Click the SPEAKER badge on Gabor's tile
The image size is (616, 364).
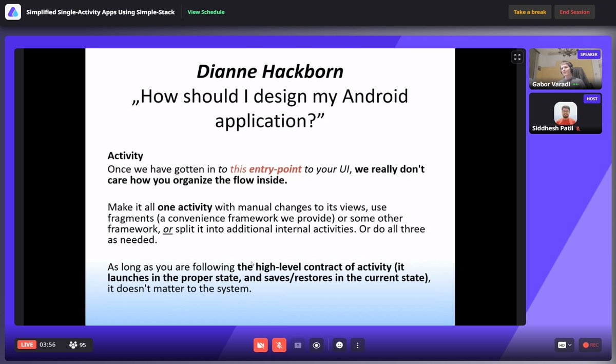(x=588, y=54)
